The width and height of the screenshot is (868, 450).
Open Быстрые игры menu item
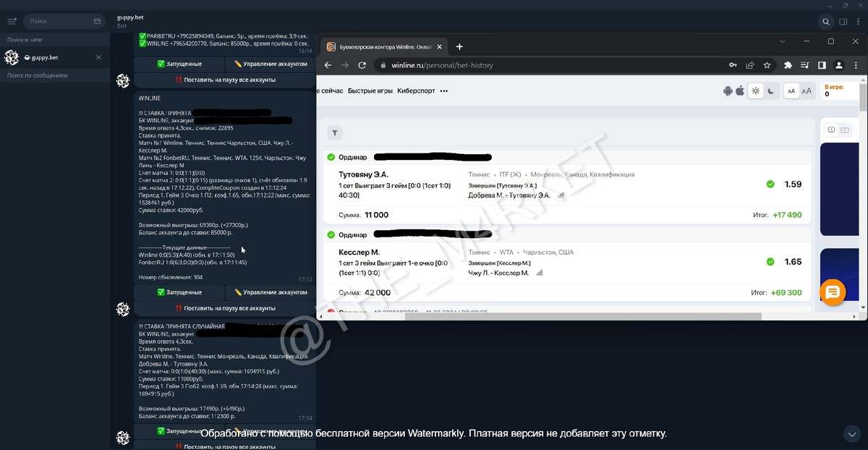pos(370,91)
